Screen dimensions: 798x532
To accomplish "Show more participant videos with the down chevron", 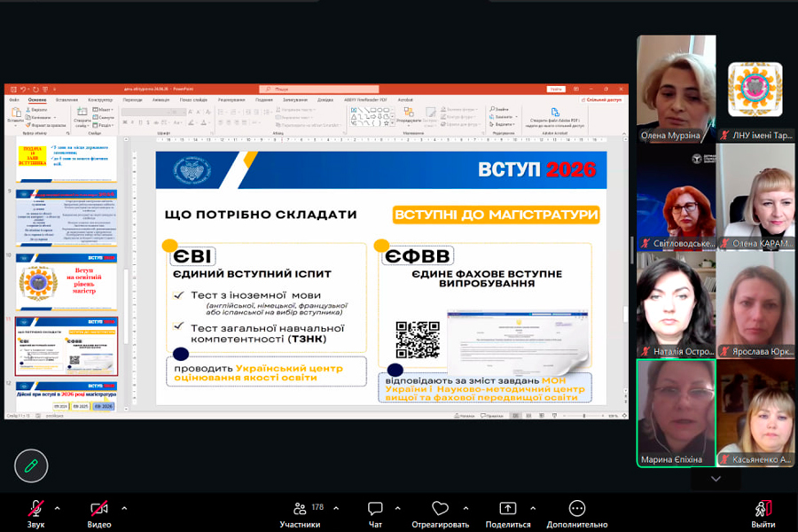I will click(716, 479).
